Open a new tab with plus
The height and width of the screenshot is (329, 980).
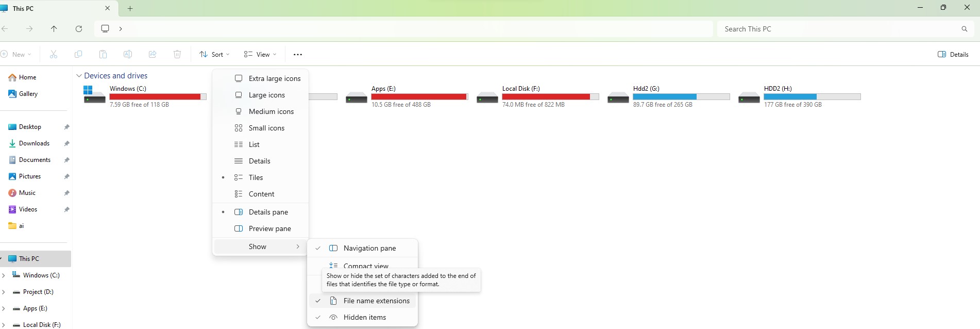pyautogui.click(x=130, y=8)
